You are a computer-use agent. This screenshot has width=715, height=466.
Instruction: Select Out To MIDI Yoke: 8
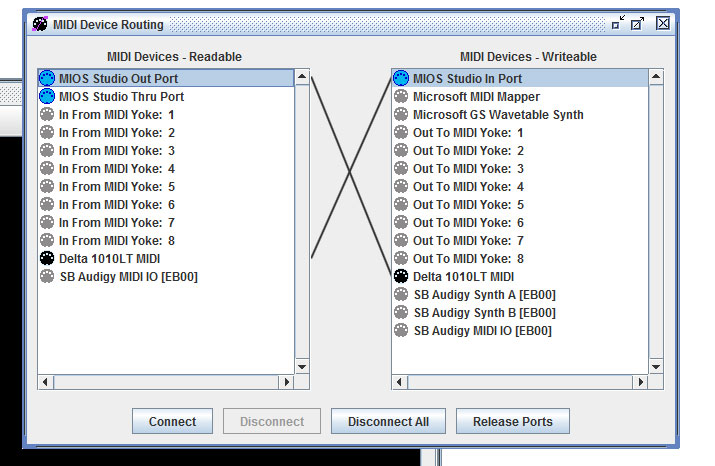468,258
